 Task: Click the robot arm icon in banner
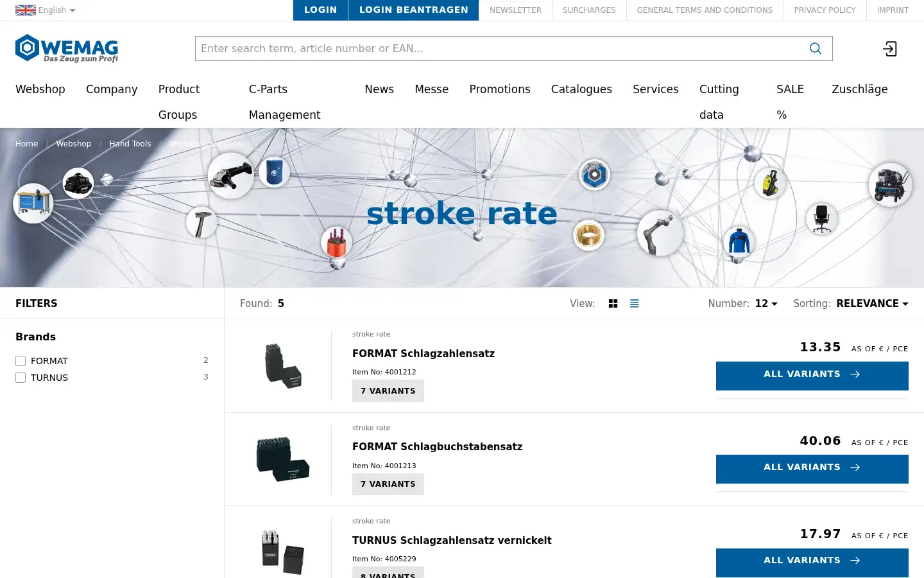(x=660, y=233)
